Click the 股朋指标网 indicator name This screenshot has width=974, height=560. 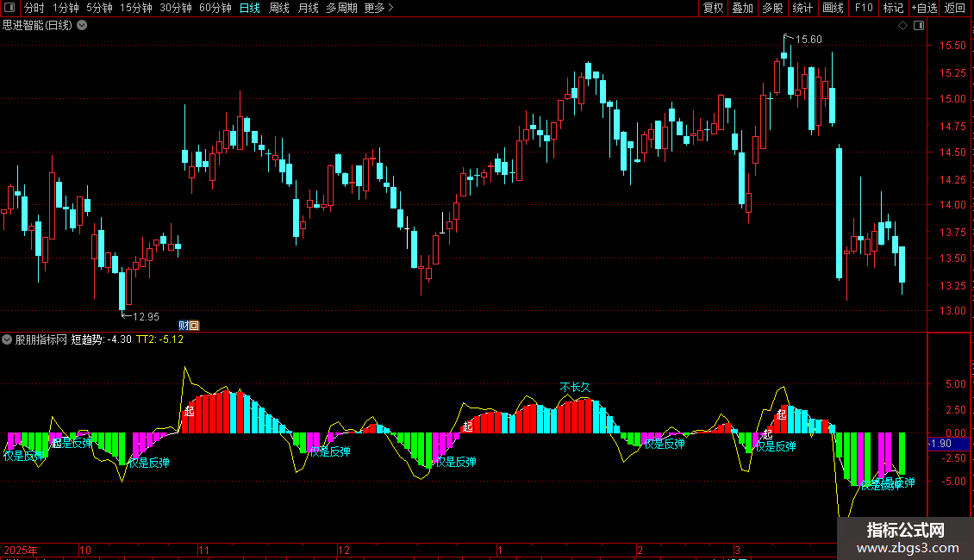tap(41, 339)
